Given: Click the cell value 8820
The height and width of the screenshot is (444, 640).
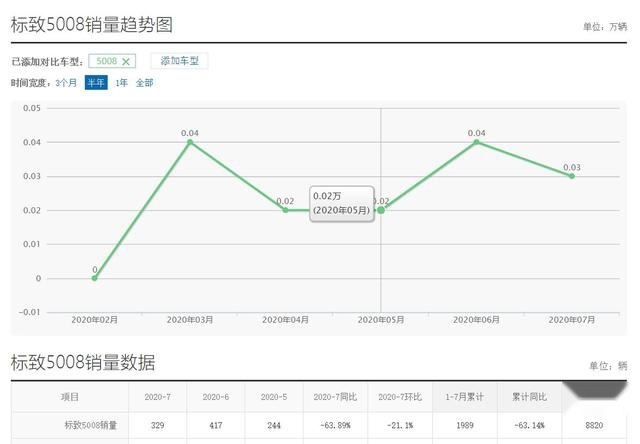Looking at the screenshot, I should 594,425.
